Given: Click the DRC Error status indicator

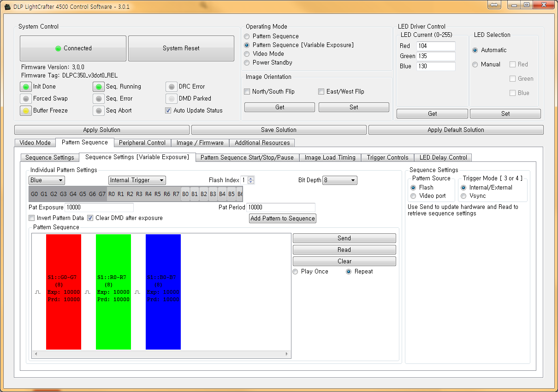Looking at the screenshot, I should click(172, 87).
